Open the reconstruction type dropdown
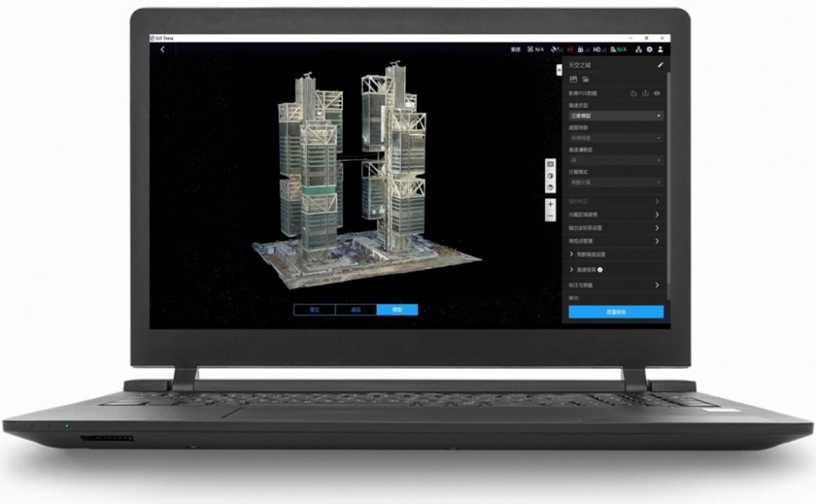This screenshot has width=816, height=504. click(615, 116)
